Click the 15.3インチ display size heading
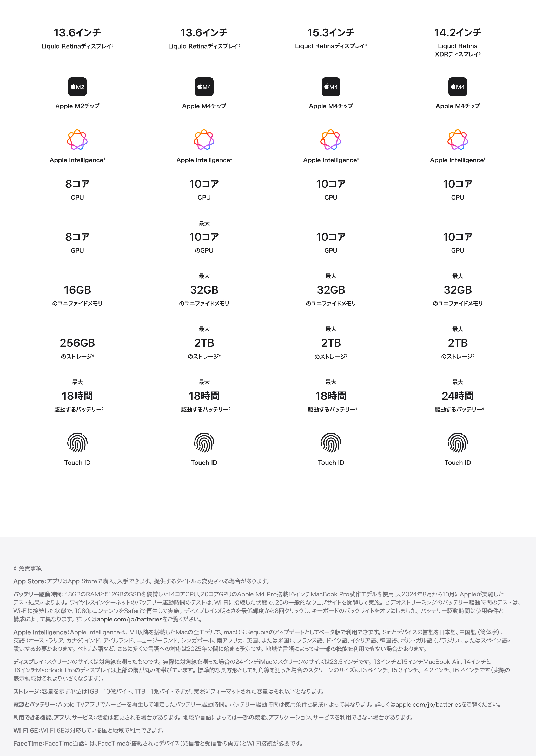The height and width of the screenshot is (756, 536). (331, 32)
